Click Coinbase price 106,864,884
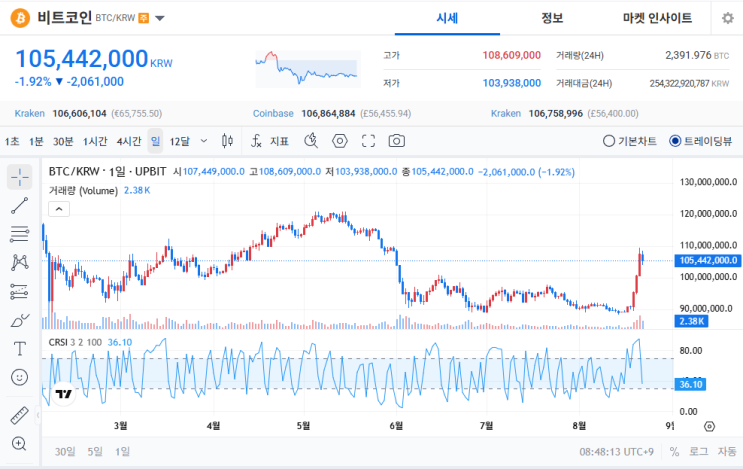743x469 pixels. [328, 113]
